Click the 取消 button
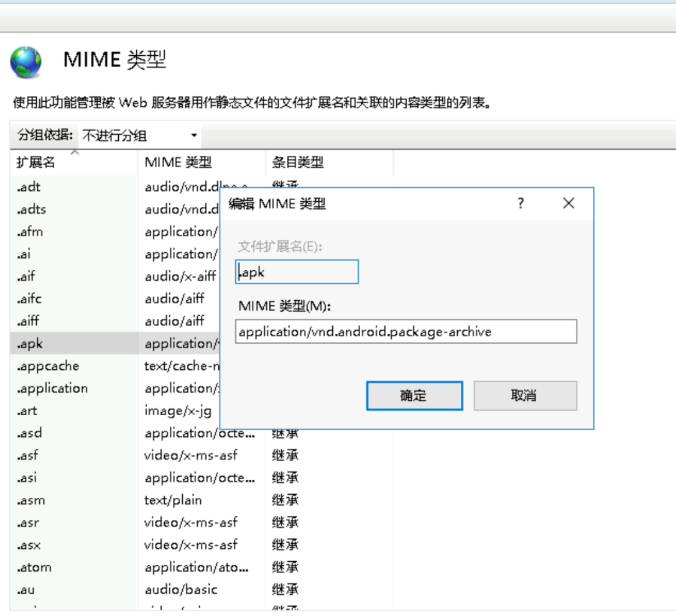 tap(524, 396)
